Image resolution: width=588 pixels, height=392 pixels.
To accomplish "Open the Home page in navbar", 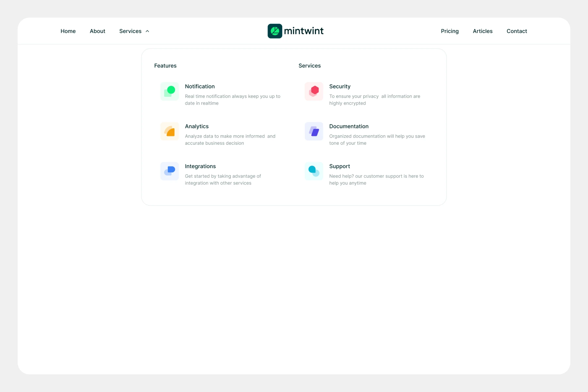I will click(68, 31).
